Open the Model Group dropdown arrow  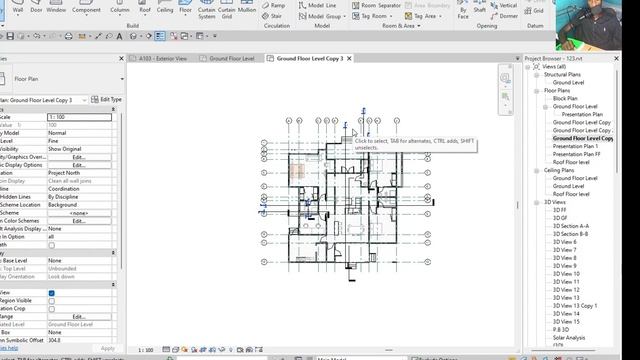pos(344,16)
